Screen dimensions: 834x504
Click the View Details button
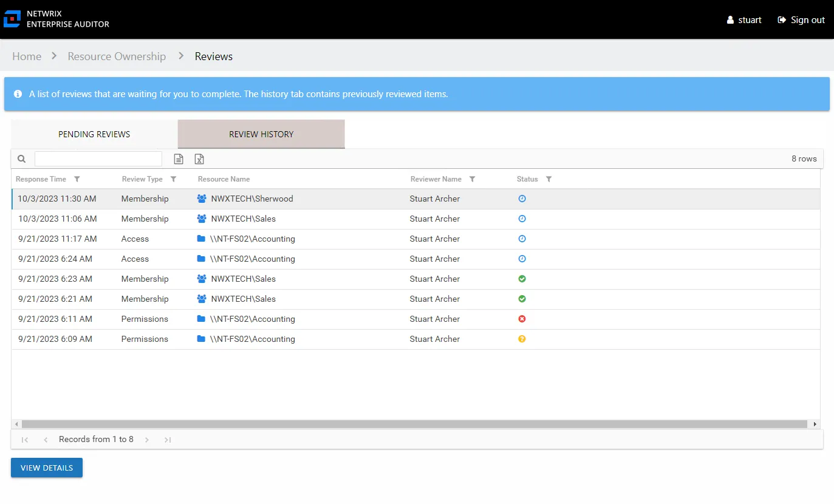click(47, 468)
